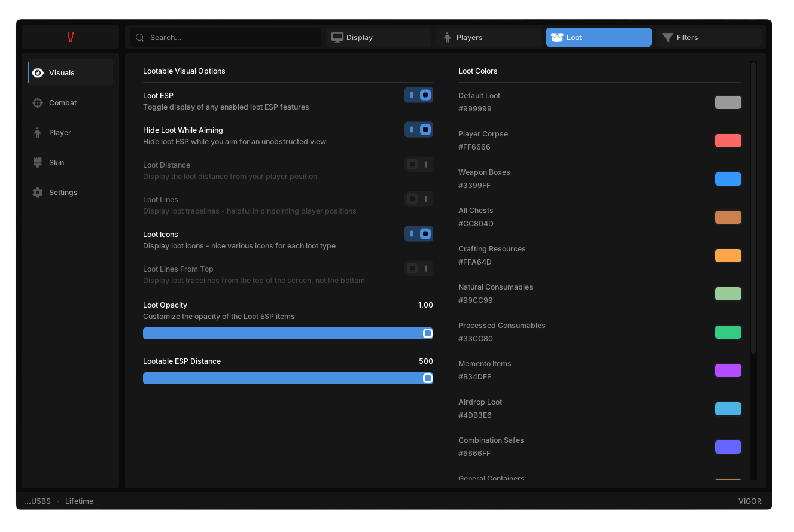794x532 pixels.
Task: Enable Loot Lines From Top toggle
Action: coord(419,269)
